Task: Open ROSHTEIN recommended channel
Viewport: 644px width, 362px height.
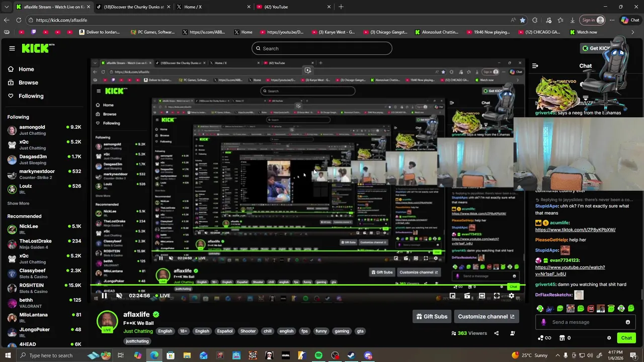Action: coord(44,288)
